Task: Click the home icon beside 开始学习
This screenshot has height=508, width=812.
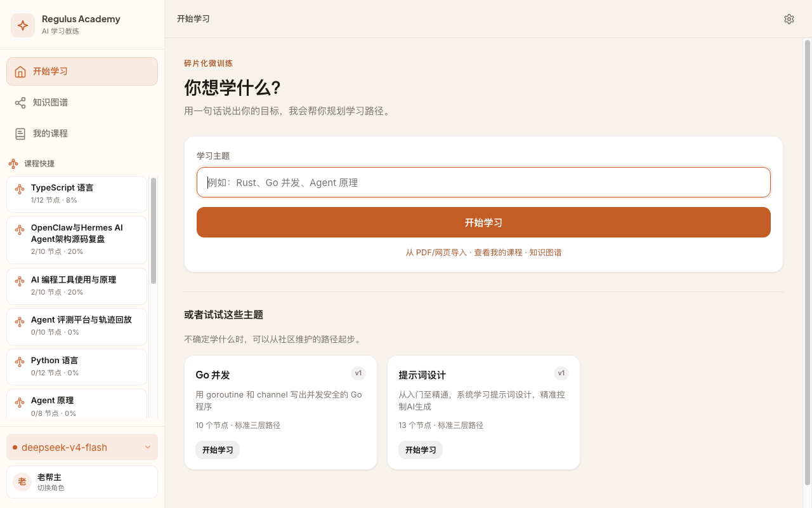Action: [20, 71]
